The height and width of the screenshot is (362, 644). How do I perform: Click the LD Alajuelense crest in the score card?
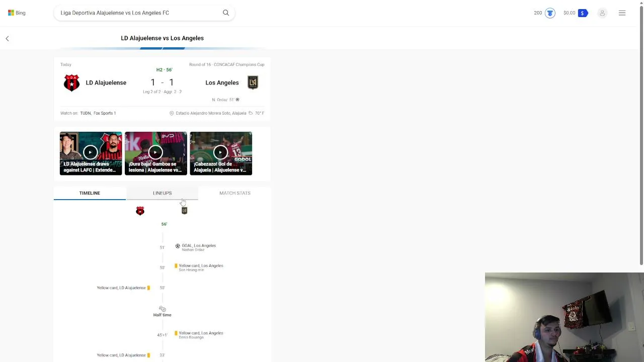[x=71, y=83]
